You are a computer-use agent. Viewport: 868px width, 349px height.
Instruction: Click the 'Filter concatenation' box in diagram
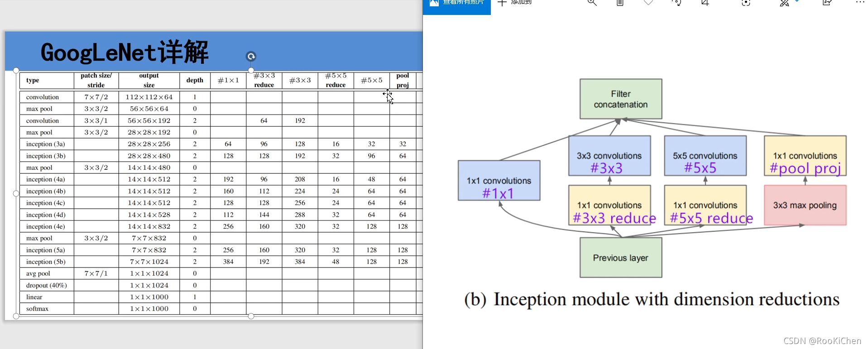coord(621,99)
